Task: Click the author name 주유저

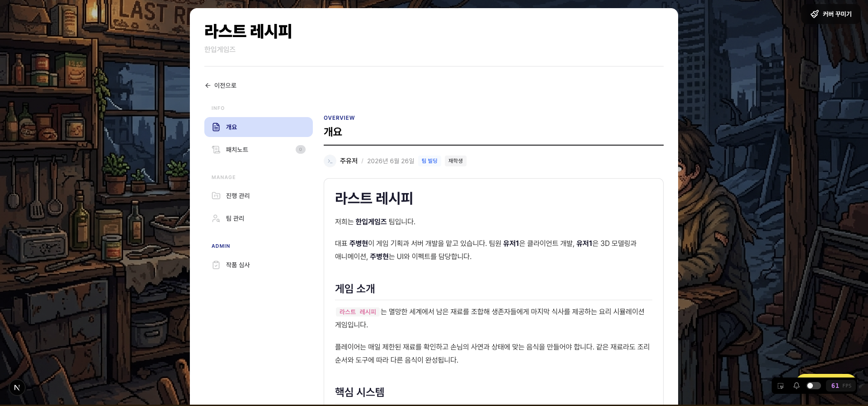Action: (349, 161)
